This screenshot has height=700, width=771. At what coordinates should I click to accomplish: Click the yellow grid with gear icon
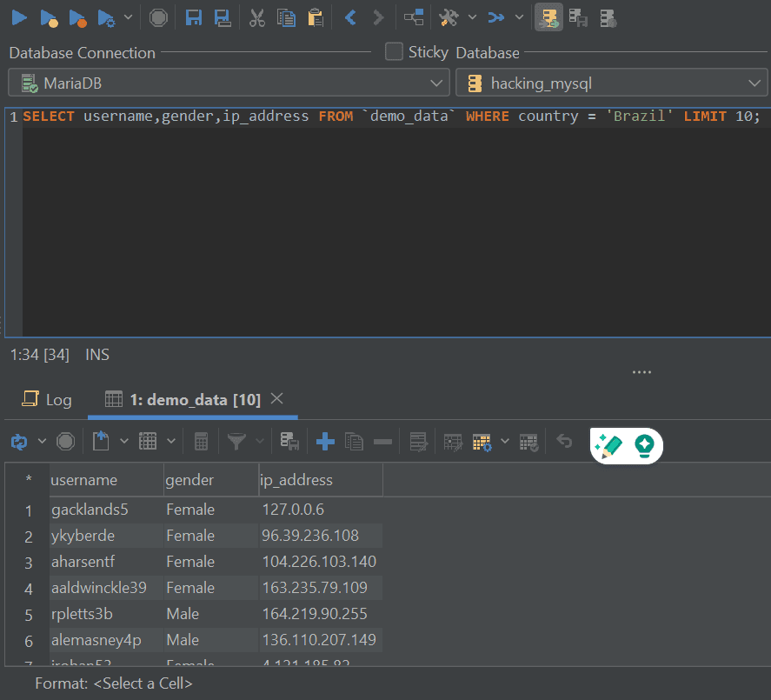pos(482,443)
